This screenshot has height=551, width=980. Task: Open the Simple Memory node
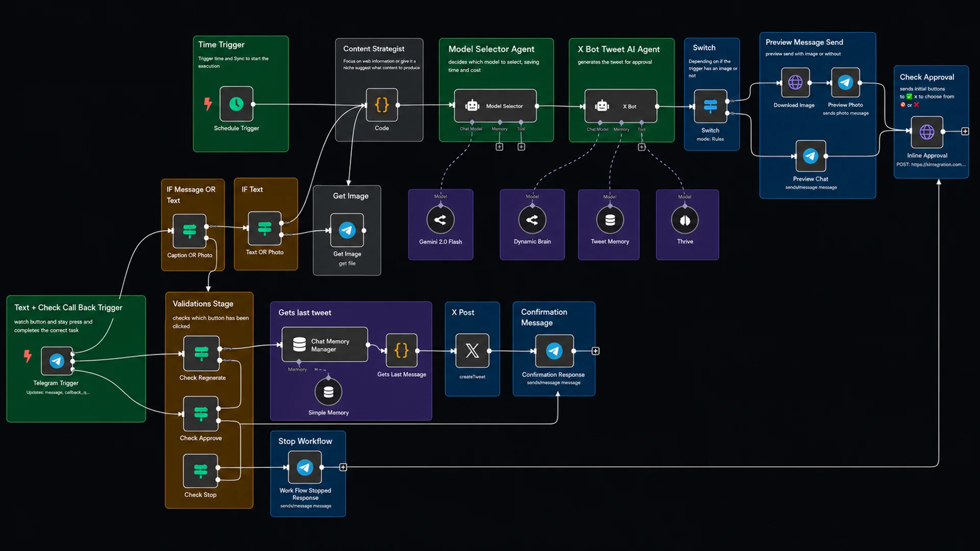click(x=328, y=392)
